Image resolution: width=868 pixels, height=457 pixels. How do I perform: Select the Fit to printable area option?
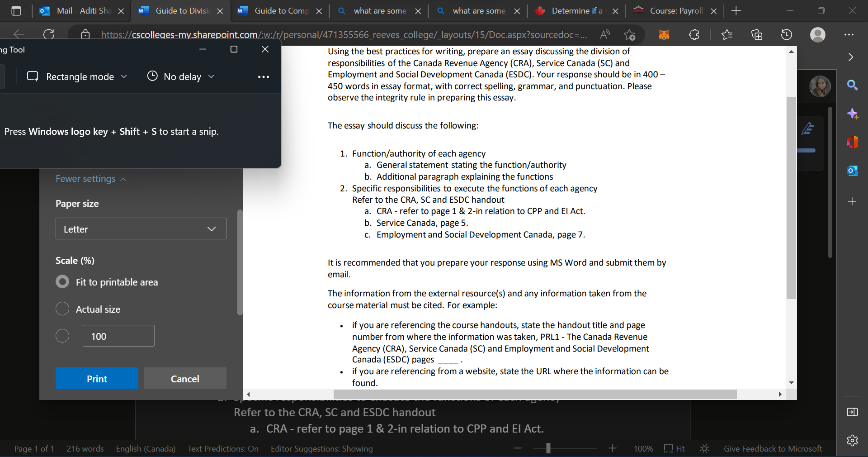(x=62, y=282)
